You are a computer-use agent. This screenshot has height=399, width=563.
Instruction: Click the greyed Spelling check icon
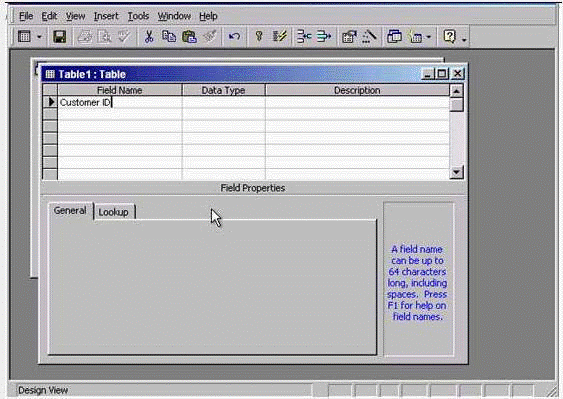pos(124,37)
